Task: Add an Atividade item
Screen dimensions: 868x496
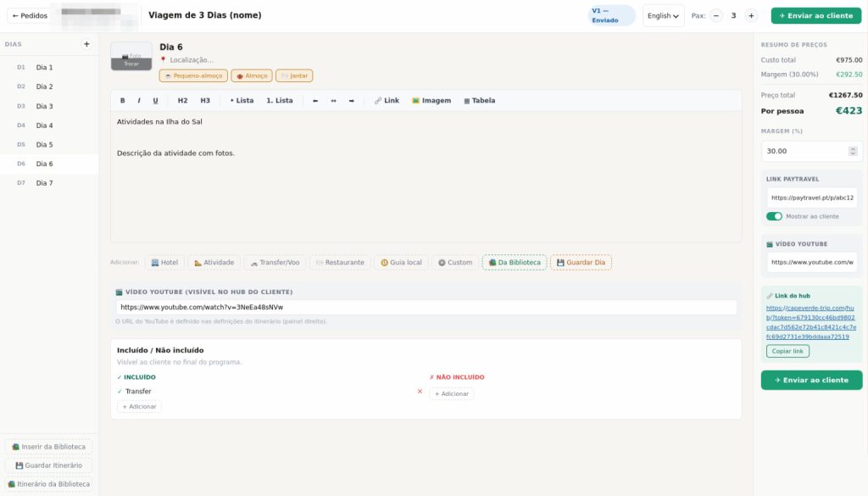Action: coord(214,262)
